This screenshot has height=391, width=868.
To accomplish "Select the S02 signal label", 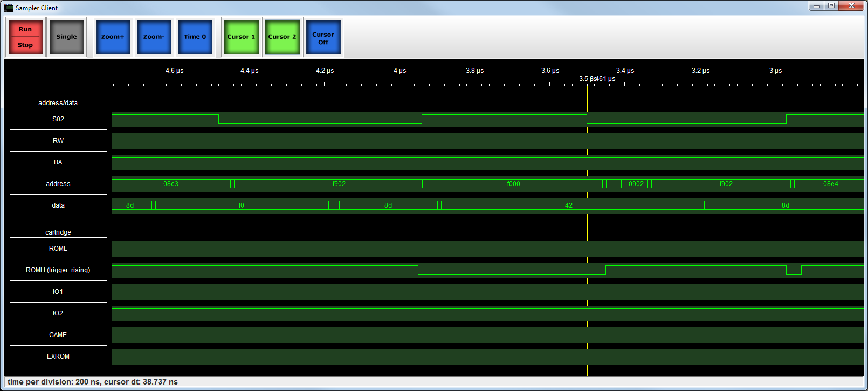I will (58, 119).
